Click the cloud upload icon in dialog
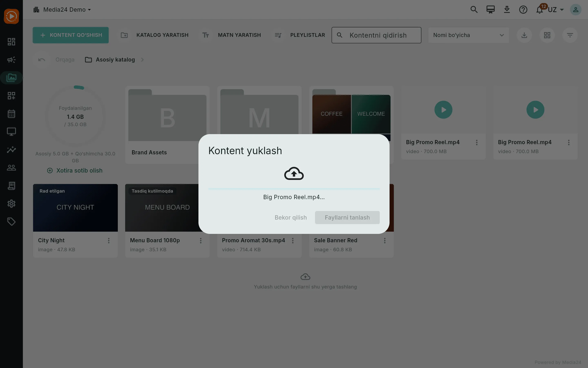Viewport: 588px width, 368px height. point(294,174)
